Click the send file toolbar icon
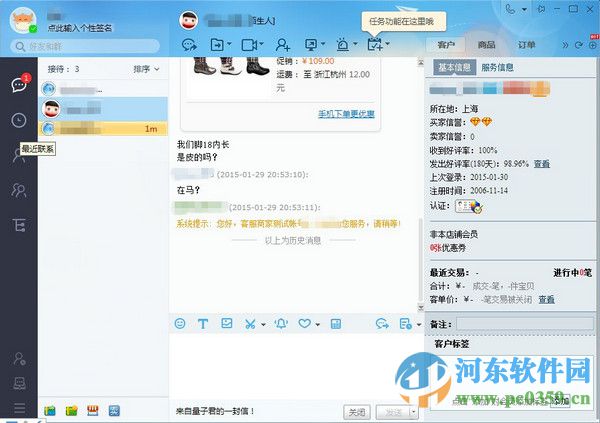 pyautogui.click(x=217, y=45)
